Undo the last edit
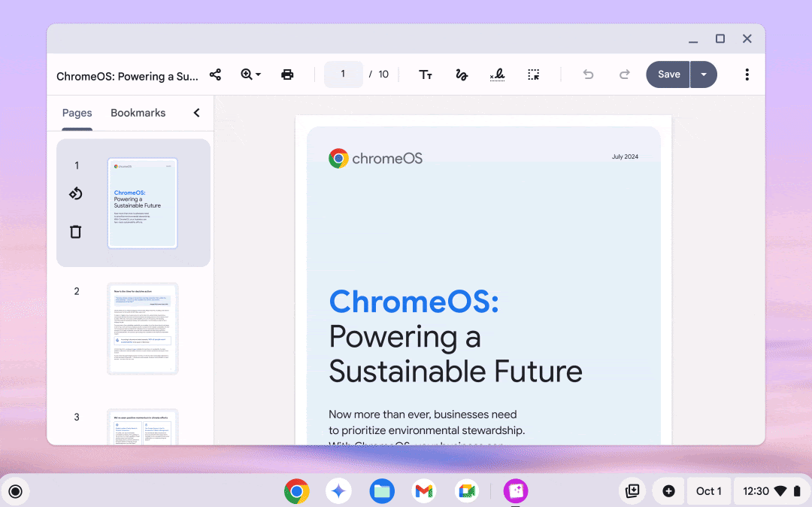The height and width of the screenshot is (507, 812). (x=588, y=74)
